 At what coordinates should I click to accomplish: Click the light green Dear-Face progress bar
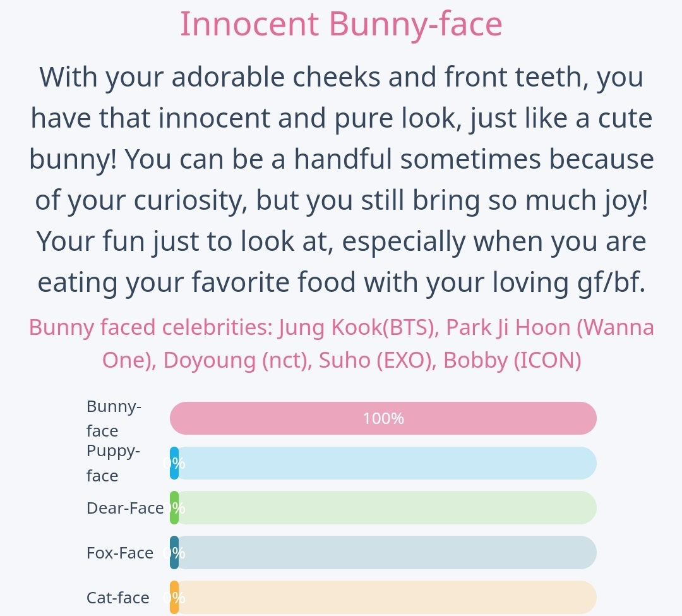[385, 508]
